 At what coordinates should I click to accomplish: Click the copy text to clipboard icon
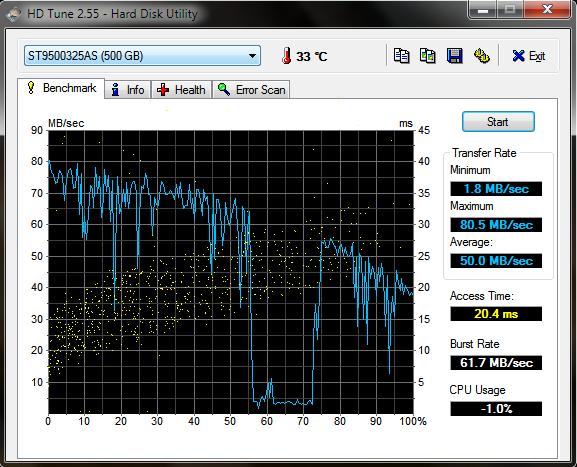401,56
